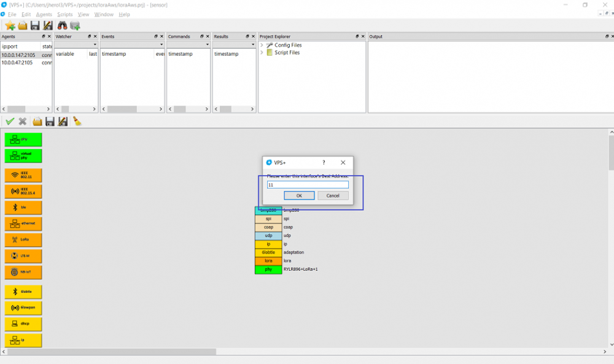Click Save As icon in main toolbar
The image size is (614, 364).
(x=48, y=26)
